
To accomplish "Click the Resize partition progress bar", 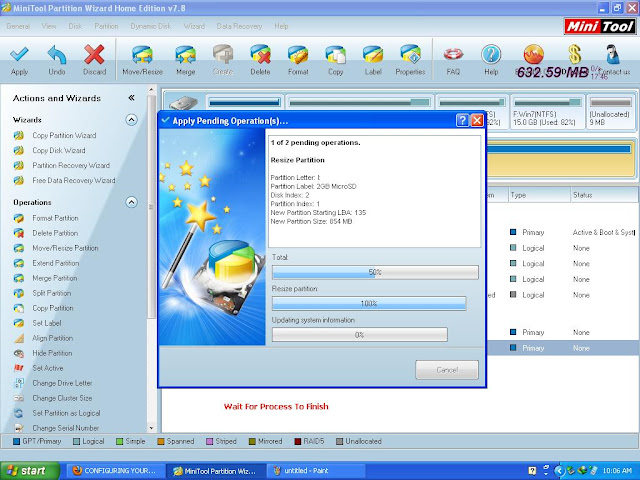I will (369, 303).
